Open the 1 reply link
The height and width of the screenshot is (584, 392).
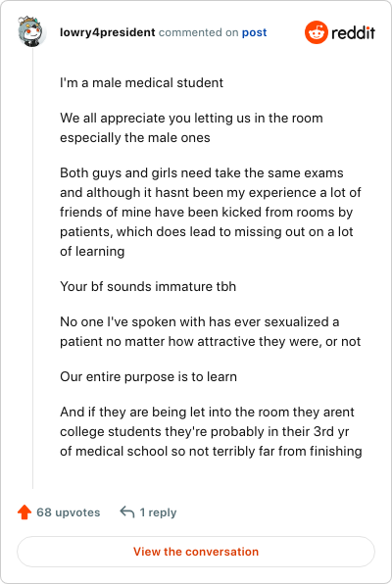pos(158,512)
